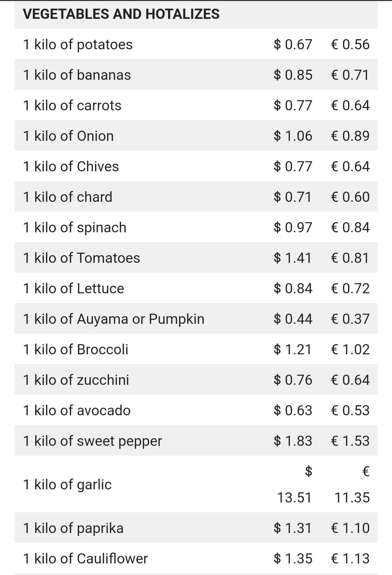Tap the euro price of Lettuce

(x=350, y=288)
